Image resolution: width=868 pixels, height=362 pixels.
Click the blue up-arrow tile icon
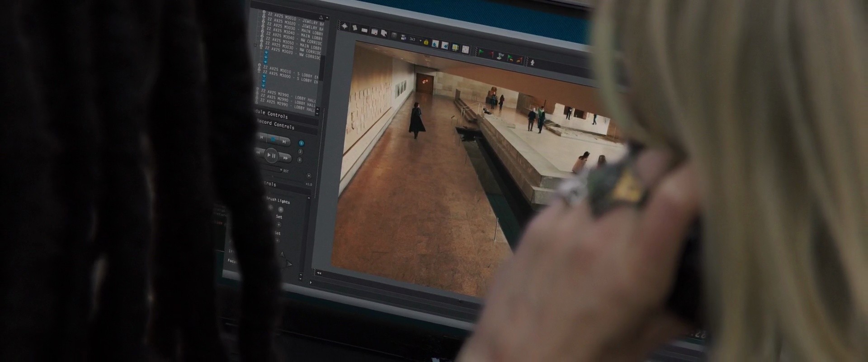tap(435, 43)
